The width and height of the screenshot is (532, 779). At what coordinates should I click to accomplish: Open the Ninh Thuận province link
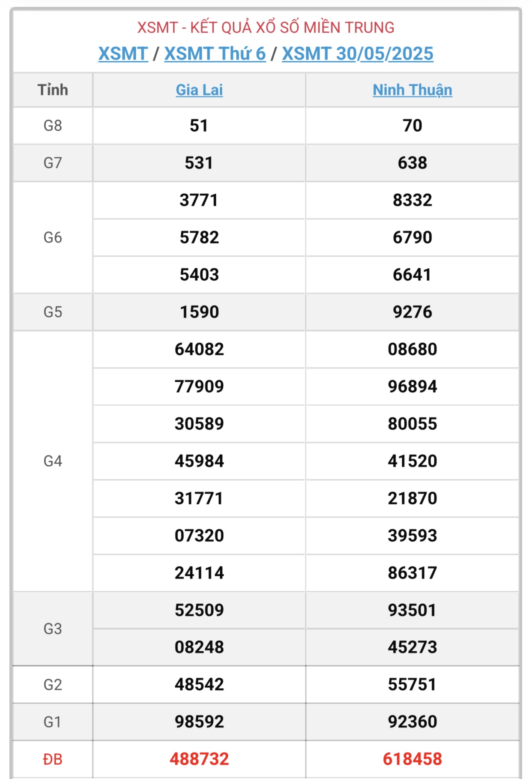412,90
